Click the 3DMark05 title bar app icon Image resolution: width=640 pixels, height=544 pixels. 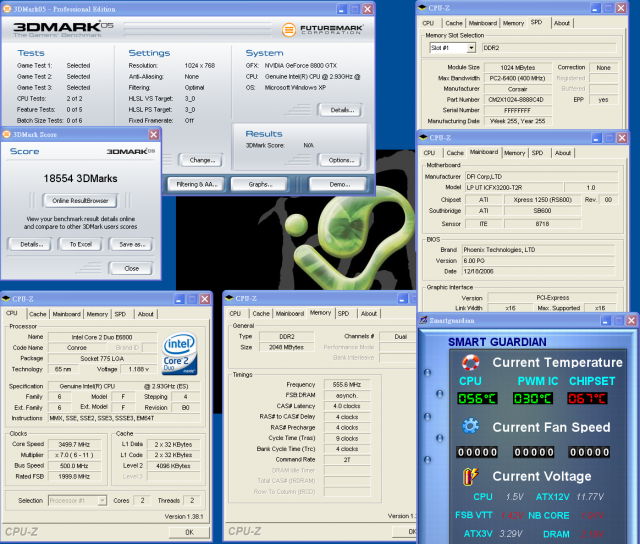coord(7,9)
